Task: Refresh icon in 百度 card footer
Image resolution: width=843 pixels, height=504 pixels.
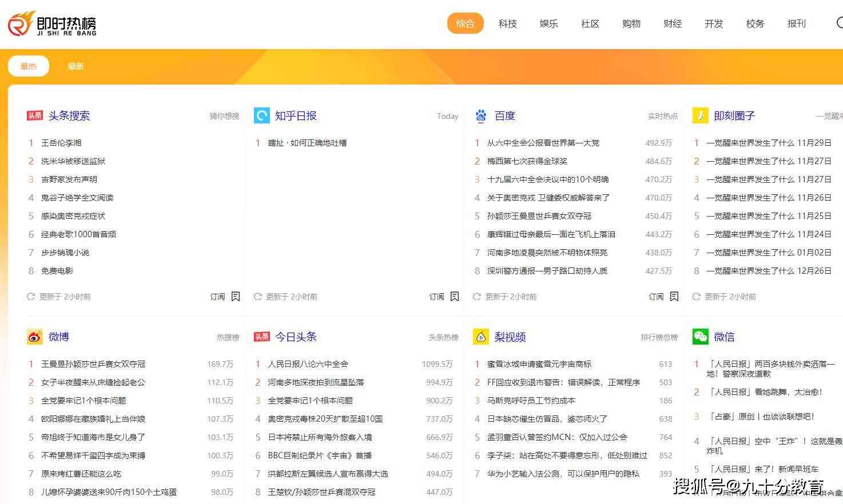Action: coord(477,297)
